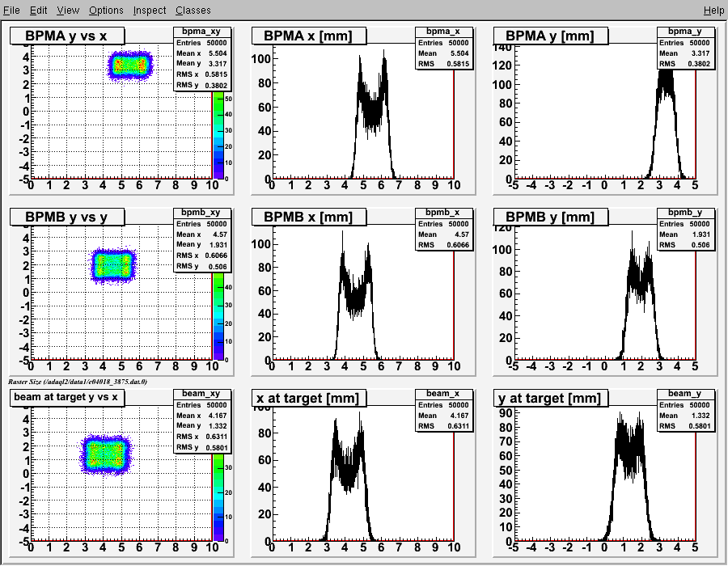
Task: Open the View menu
Action: (x=68, y=11)
